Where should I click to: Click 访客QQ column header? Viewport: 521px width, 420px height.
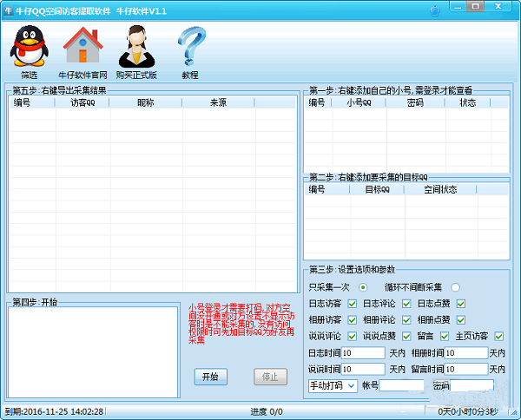click(x=82, y=102)
